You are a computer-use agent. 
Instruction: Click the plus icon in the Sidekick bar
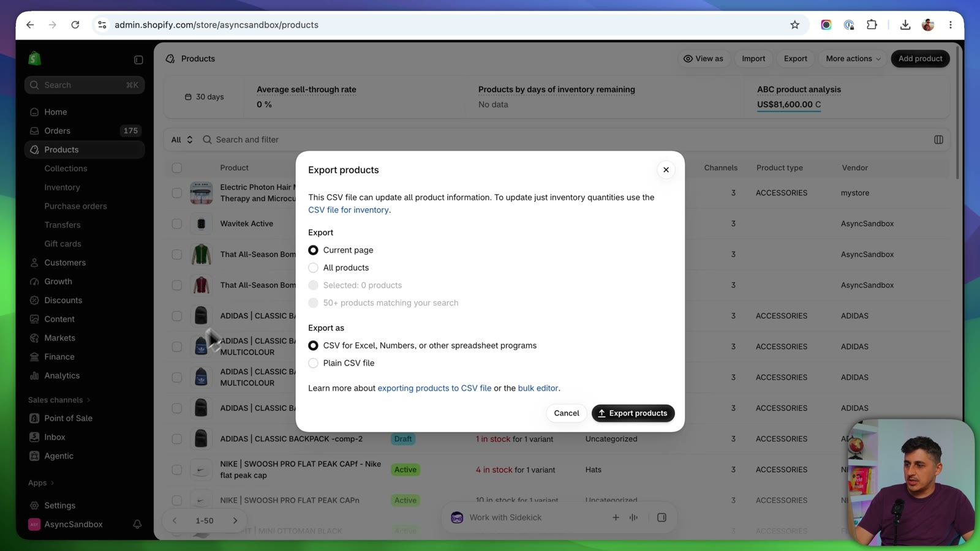tap(616, 518)
